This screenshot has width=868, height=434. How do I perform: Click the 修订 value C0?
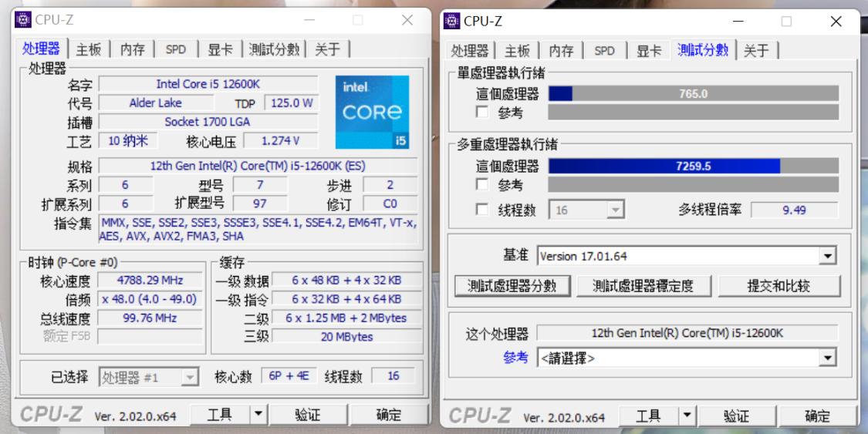click(x=390, y=204)
